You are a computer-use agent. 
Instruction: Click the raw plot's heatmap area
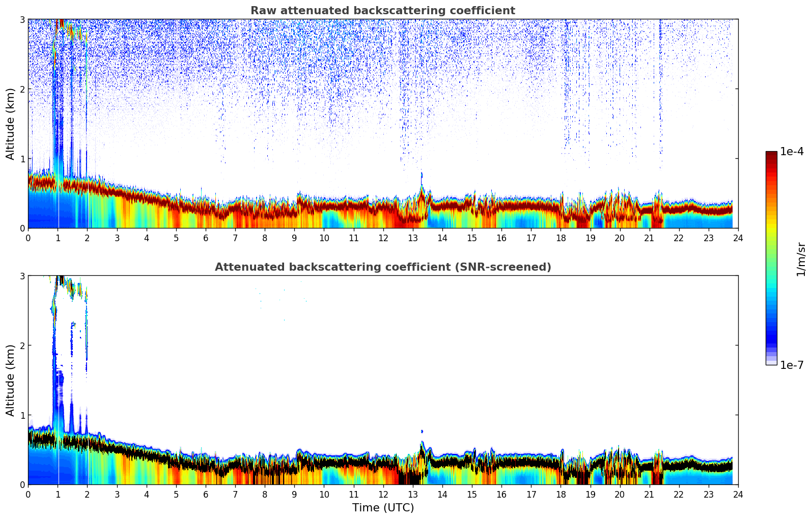[383, 124]
